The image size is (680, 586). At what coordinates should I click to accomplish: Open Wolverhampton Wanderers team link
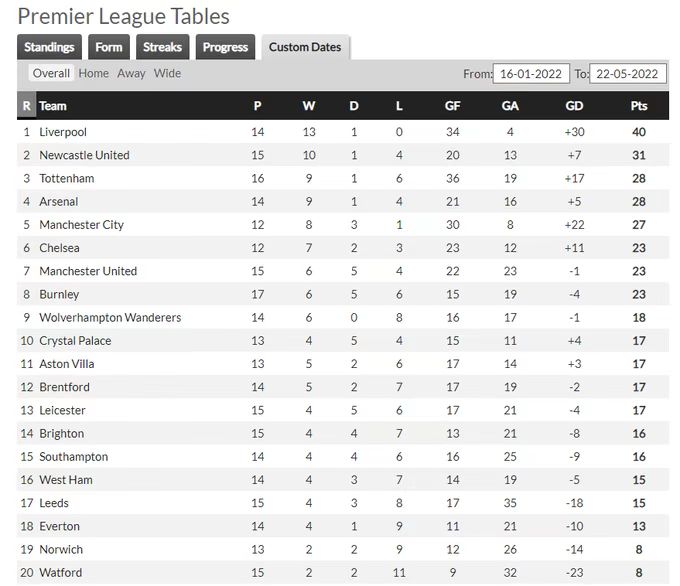pyautogui.click(x=110, y=318)
